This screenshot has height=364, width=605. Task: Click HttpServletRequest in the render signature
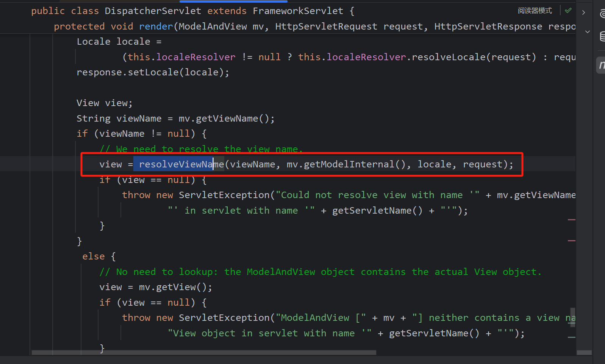[x=326, y=27]
